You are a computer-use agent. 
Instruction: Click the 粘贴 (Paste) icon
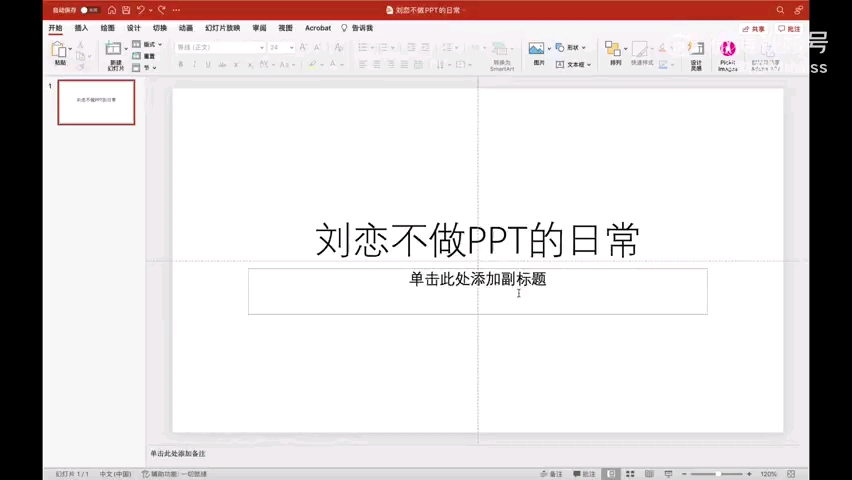coord(60,50)
